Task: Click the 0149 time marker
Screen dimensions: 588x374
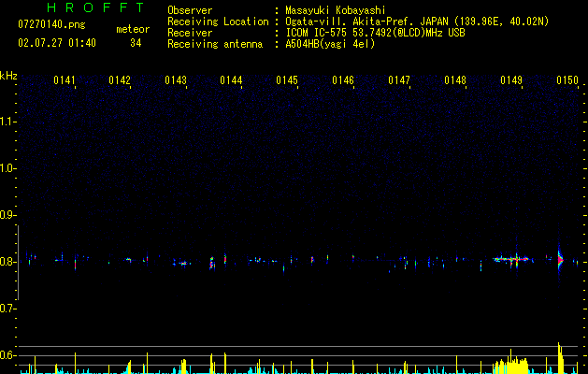Action: [511, 80]
